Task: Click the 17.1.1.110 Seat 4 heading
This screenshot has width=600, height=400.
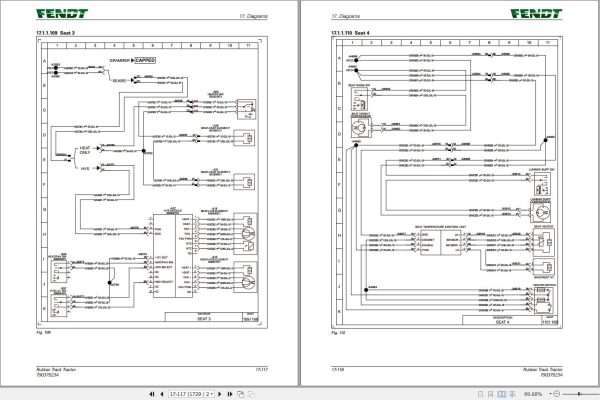Action: [x=350, y=33]
